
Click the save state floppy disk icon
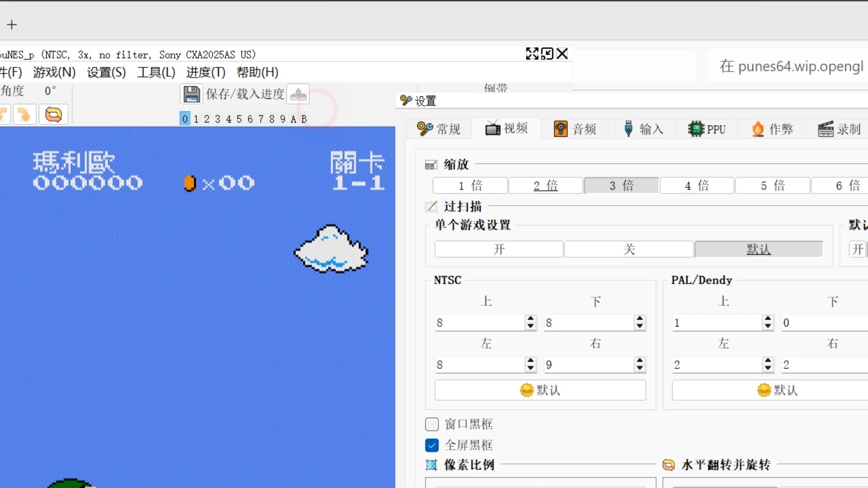tap(191, 94)
